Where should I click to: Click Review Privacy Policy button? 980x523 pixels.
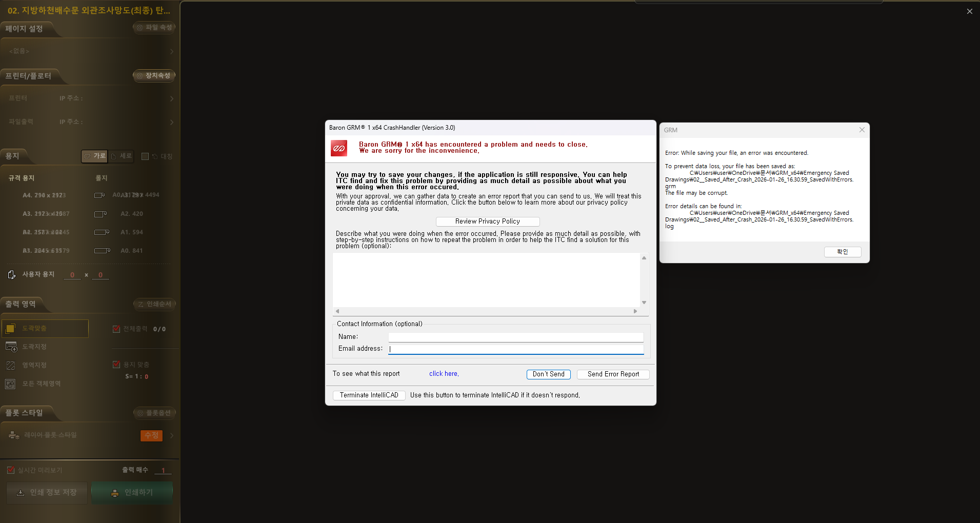pos(488,222)
